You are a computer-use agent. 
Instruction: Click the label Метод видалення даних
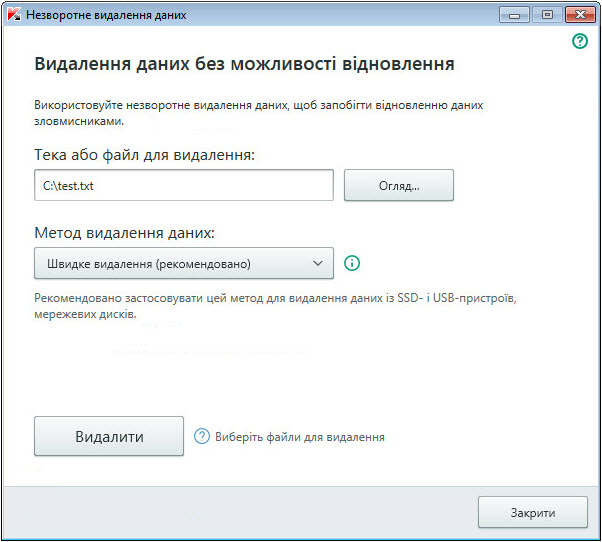point(124,233)
